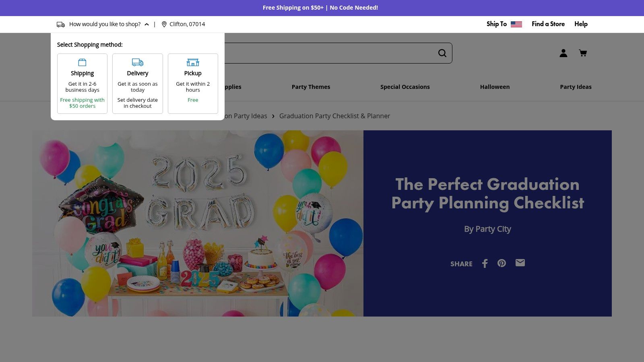Open the shopping cart icon
The image size is (644, 362).
point(582,53)
